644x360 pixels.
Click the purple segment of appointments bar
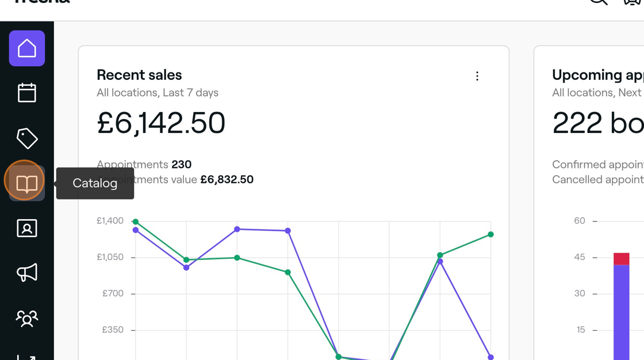click(x=622, y=312)
